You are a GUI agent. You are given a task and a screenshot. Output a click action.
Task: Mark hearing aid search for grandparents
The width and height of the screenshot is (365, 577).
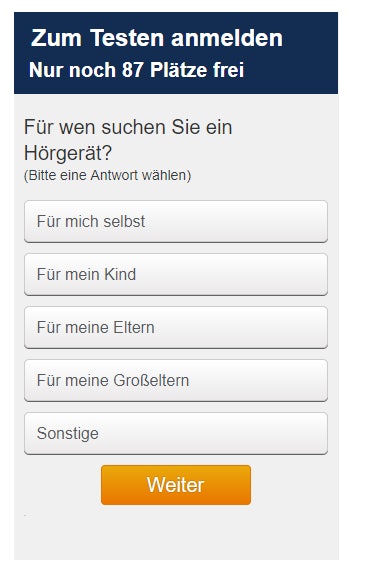(x=176, y=380)
